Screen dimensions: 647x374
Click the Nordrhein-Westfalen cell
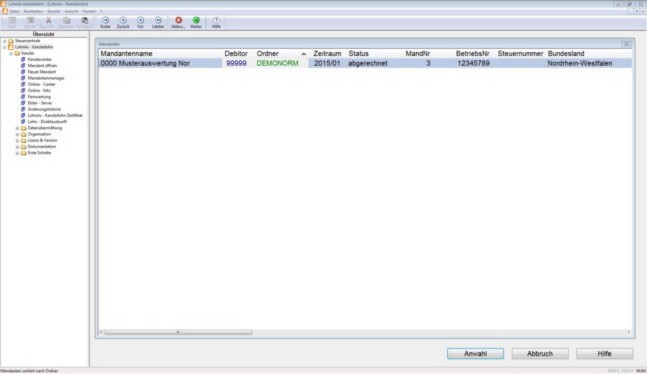click(x=580, y=63)
